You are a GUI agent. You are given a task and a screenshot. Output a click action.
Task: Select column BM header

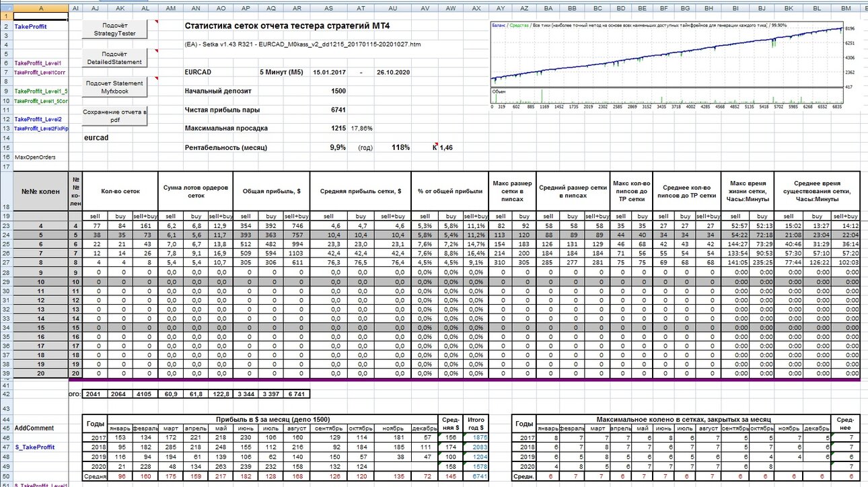click(x=846, y=7)
